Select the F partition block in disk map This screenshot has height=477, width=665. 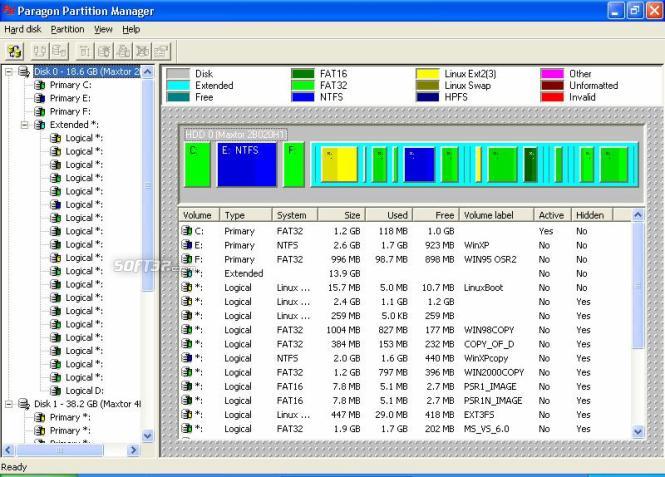(x=294, y=165)
